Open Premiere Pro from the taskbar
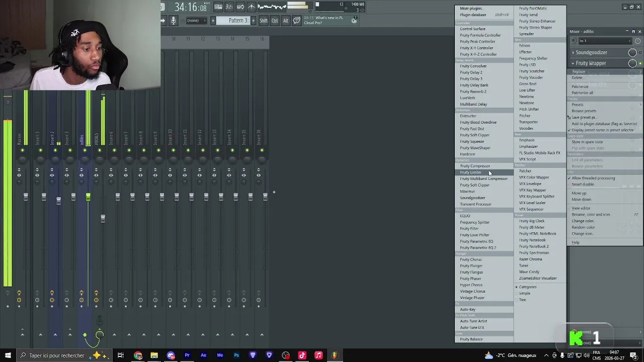This screenshot has height=362, width=644. (187, 355)
